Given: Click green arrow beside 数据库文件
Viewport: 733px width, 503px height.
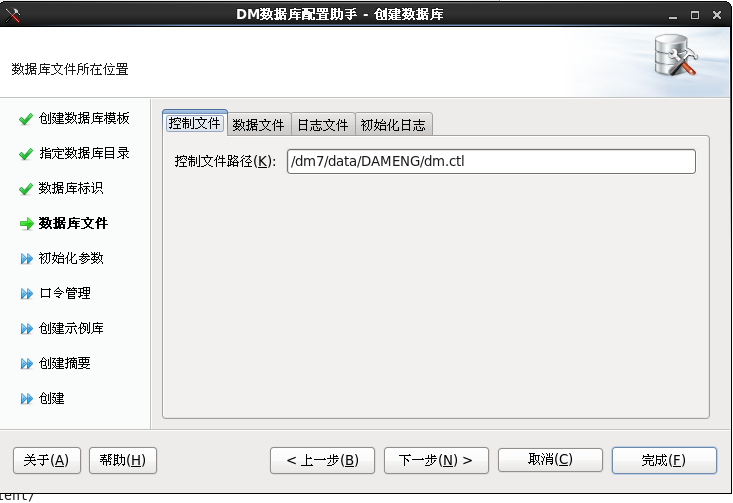Looking at the screenshot, I should [x=27, y=224].
